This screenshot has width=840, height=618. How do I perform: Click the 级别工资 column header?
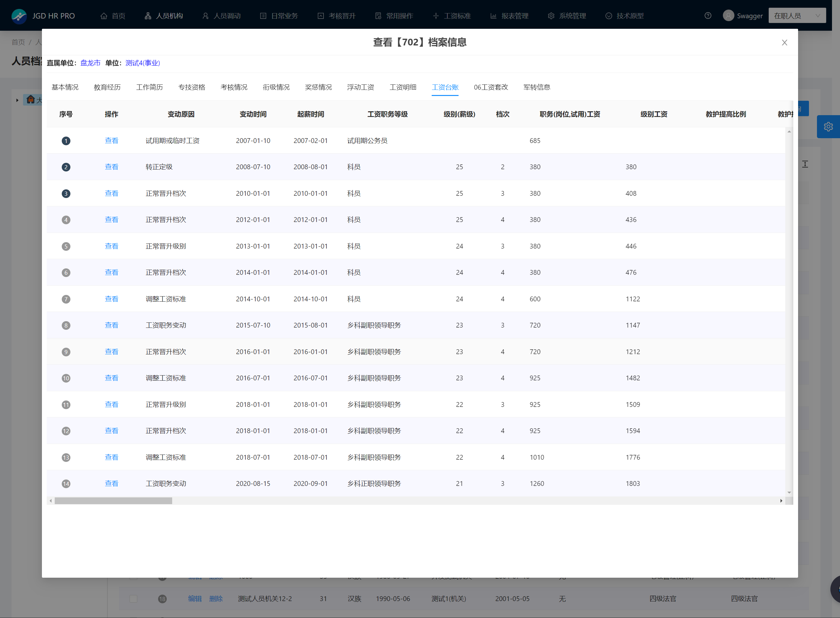click(654, 114)
